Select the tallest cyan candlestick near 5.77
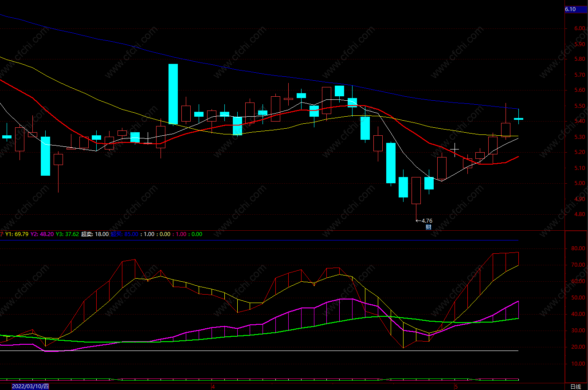The image size is (588, 390). click(173, 94)
